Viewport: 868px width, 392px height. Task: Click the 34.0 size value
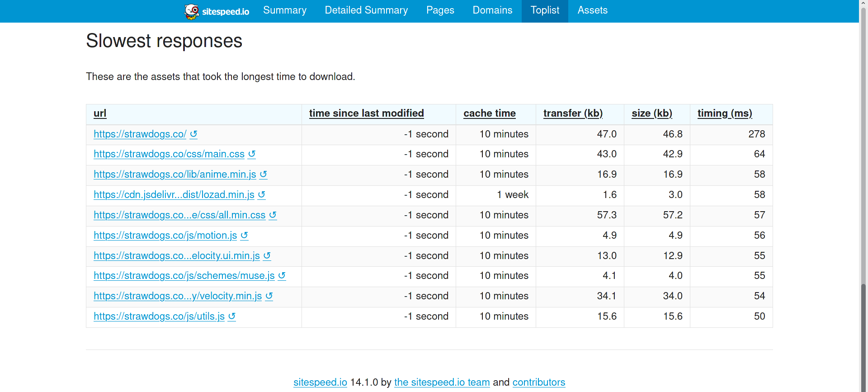pyautogui.click(x=673, y=296)
